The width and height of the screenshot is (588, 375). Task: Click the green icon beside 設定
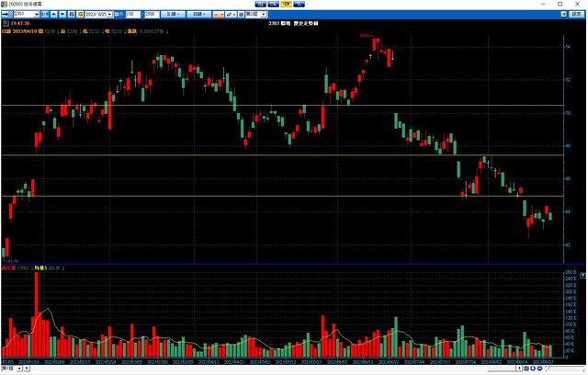click(x=562, y=15)
